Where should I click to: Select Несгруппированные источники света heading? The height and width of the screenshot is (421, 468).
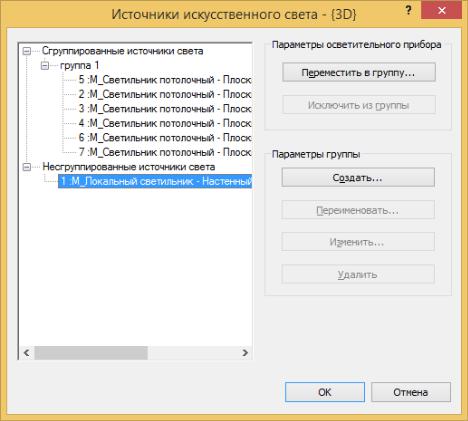pos(129,167)
